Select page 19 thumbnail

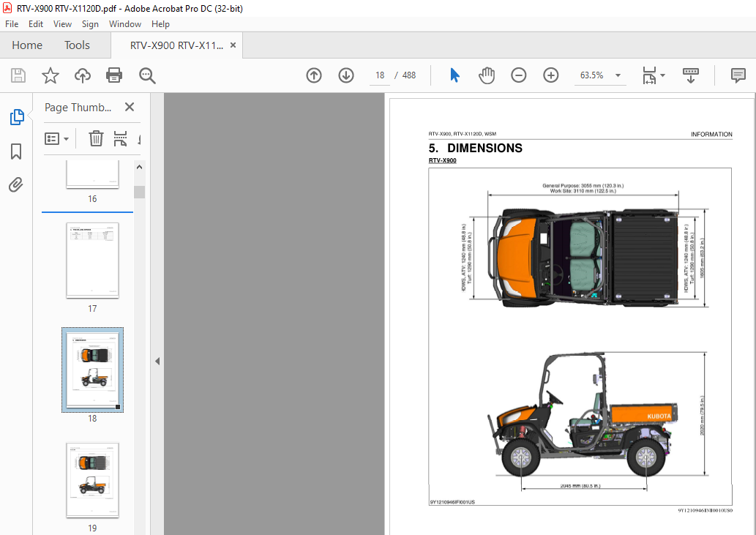92,480
